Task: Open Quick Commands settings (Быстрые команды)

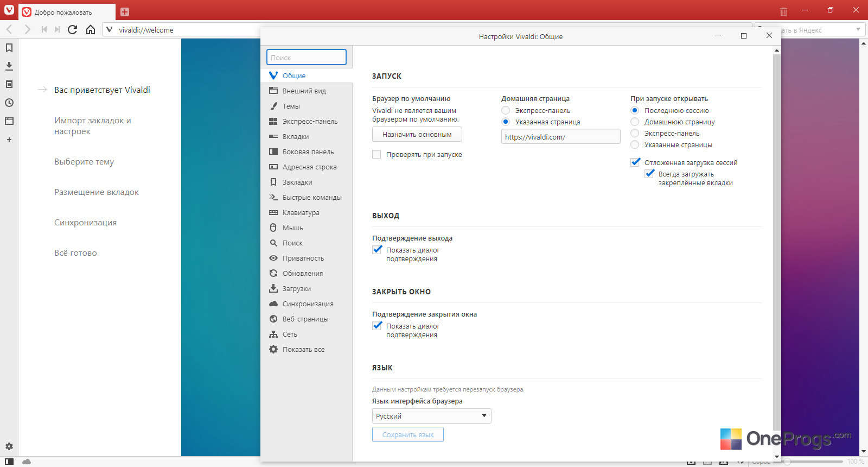Action: click(x=307, y=197)
